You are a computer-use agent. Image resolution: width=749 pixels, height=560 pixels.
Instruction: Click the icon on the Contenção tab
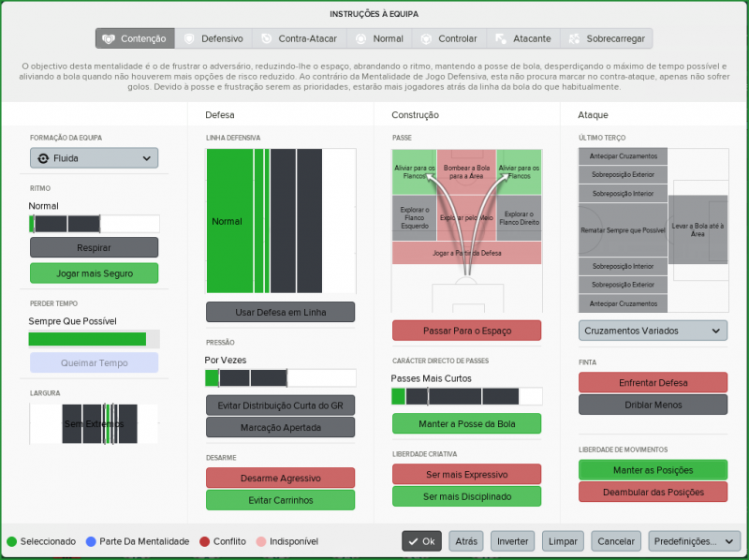110,38
